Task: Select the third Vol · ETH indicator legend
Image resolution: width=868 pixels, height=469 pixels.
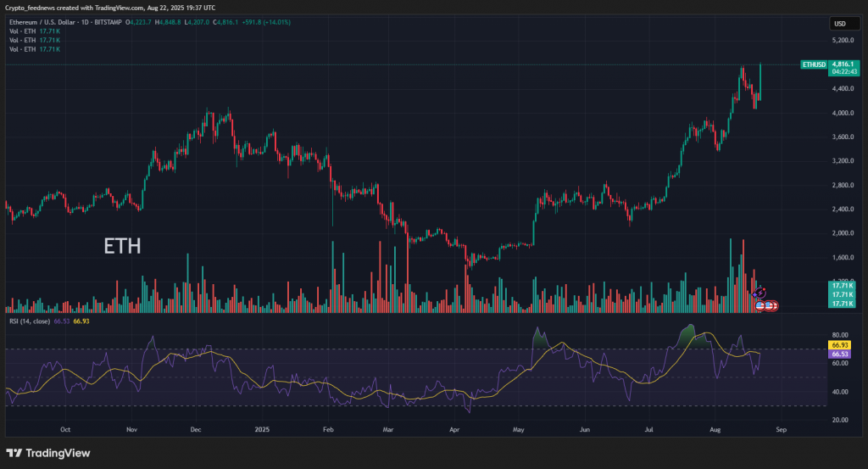Action: pyautogui.click(x=34, y=50)
